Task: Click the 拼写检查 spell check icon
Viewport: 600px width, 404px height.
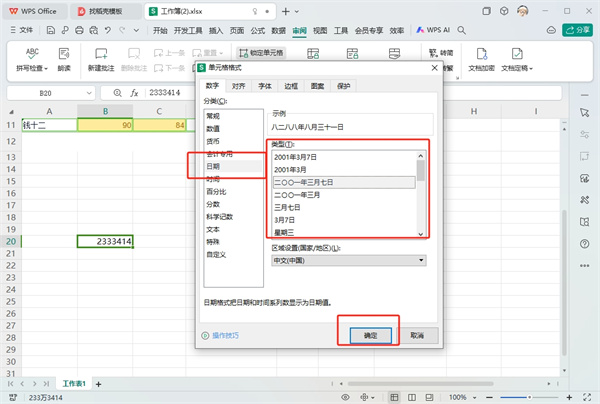Action: click(33, 53)
